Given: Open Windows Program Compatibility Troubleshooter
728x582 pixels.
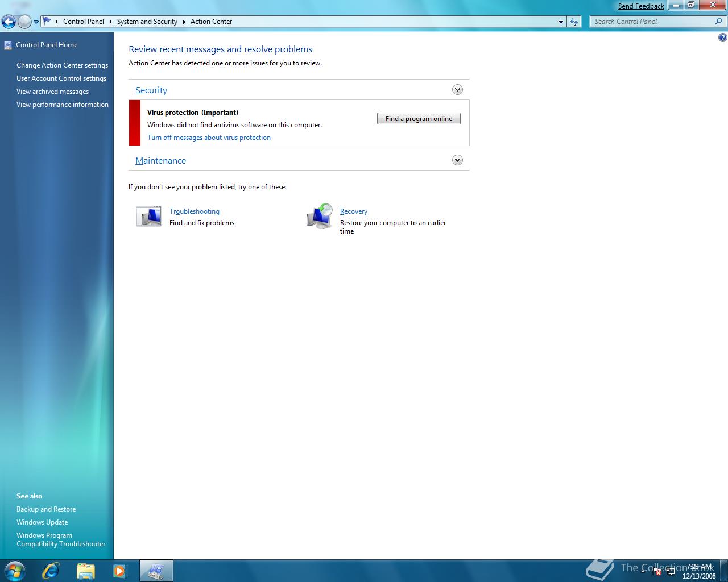Looking at the screenshot, I should tap(61, 539).
